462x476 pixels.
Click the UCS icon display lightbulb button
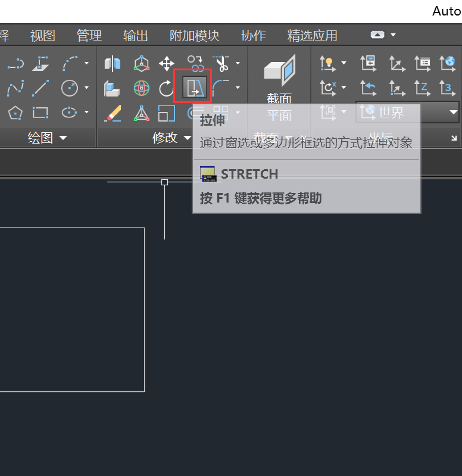tap(327, 64)
